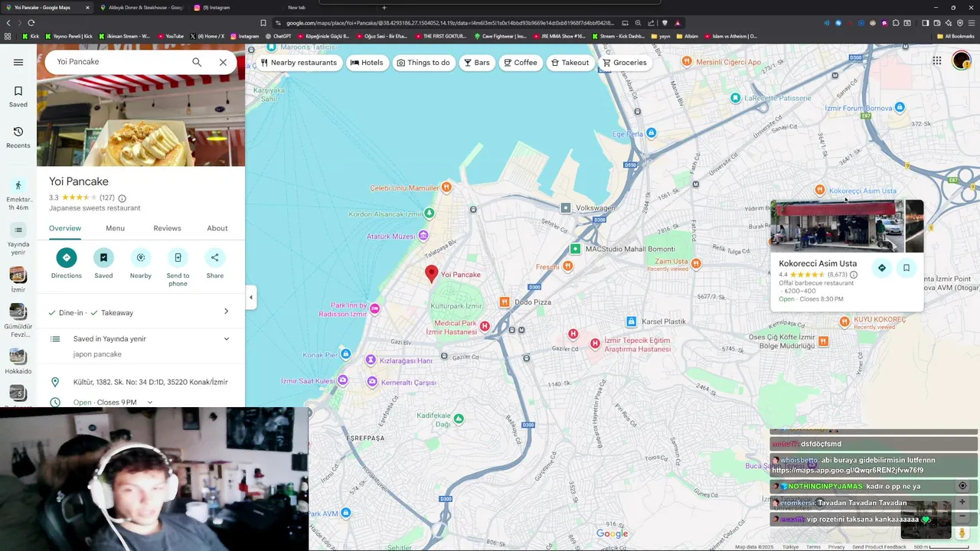Viewport: 980px width, 551px height.
Task: Send Yoi Pancake to phone
Action: (178, 267)
